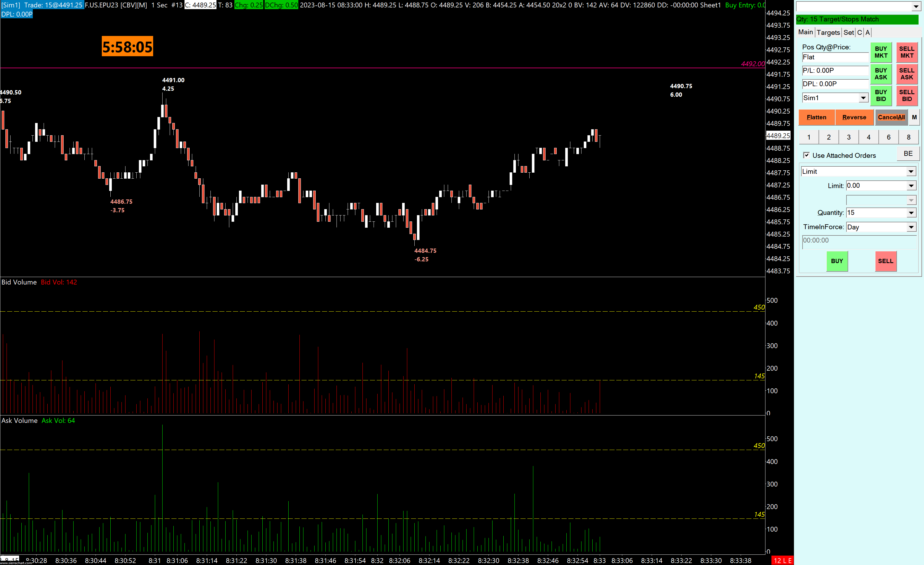This screenshot has width=924, height=565.
Task: Click the CancelAll orders button
Action: [x=891, y=118]
